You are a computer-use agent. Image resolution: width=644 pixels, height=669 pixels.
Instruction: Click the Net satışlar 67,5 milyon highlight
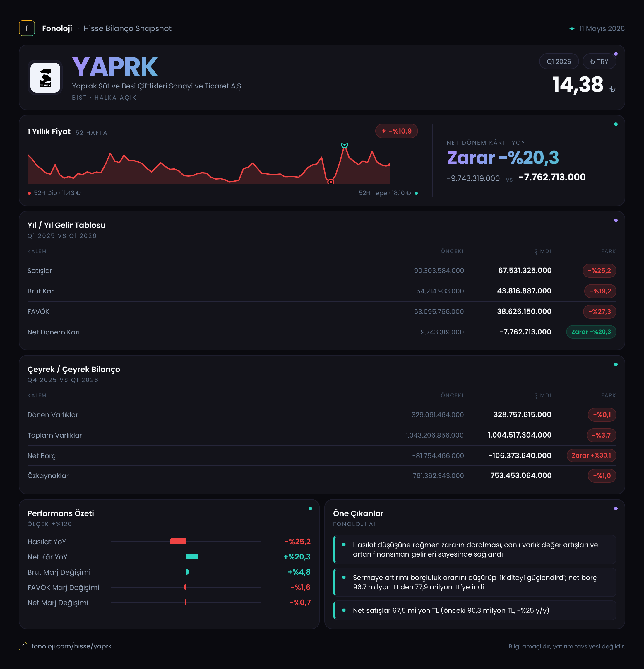tap(475, 610)
